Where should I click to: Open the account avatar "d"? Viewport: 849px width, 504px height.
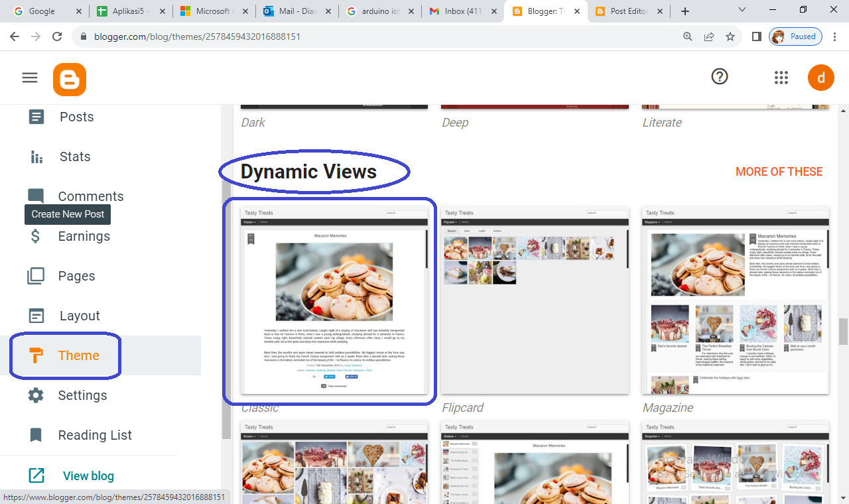tap(820, 78)
